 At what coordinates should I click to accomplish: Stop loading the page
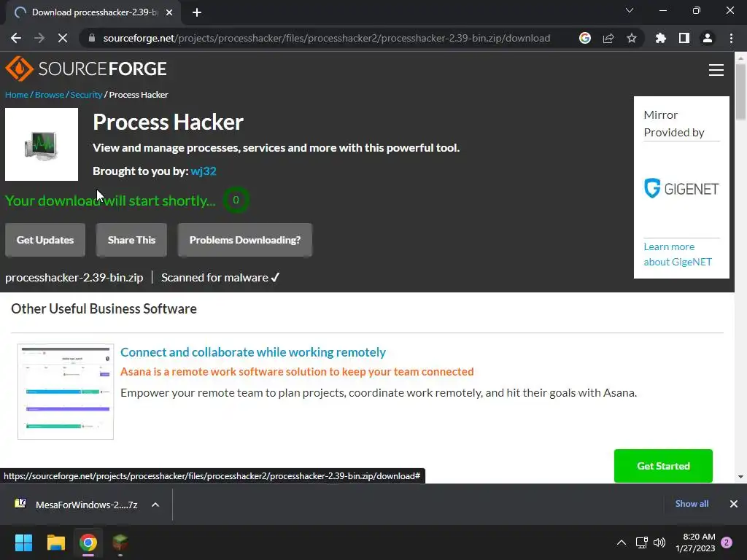pos(63,38)
